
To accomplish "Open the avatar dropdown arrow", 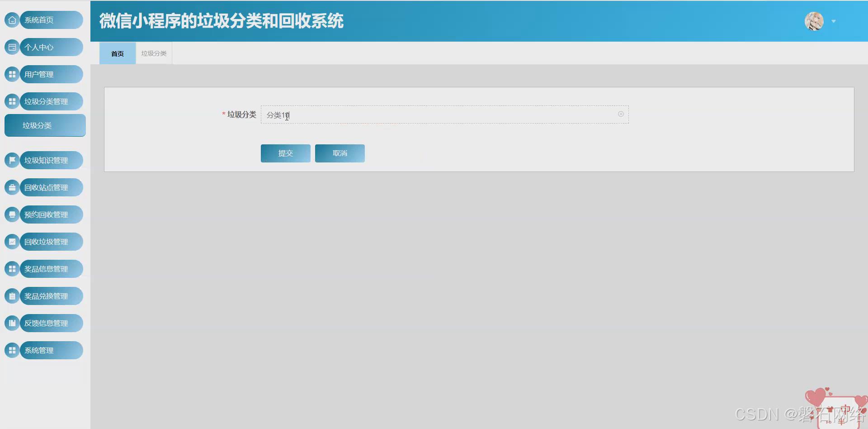I will (833, 21).
